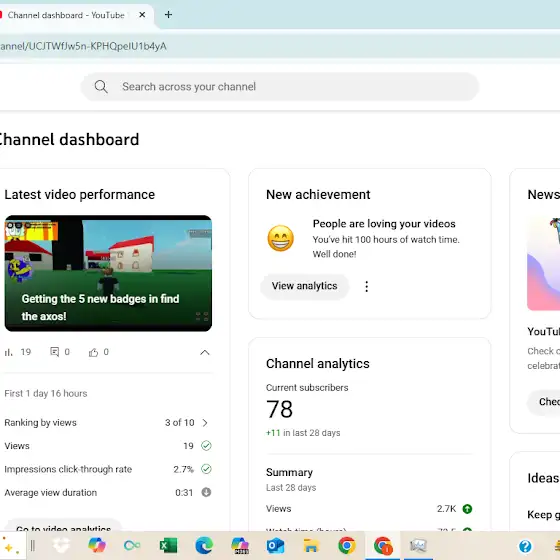Click the 'First 1 day 16 hours' label
560x560 pixels.
[46, 394]
